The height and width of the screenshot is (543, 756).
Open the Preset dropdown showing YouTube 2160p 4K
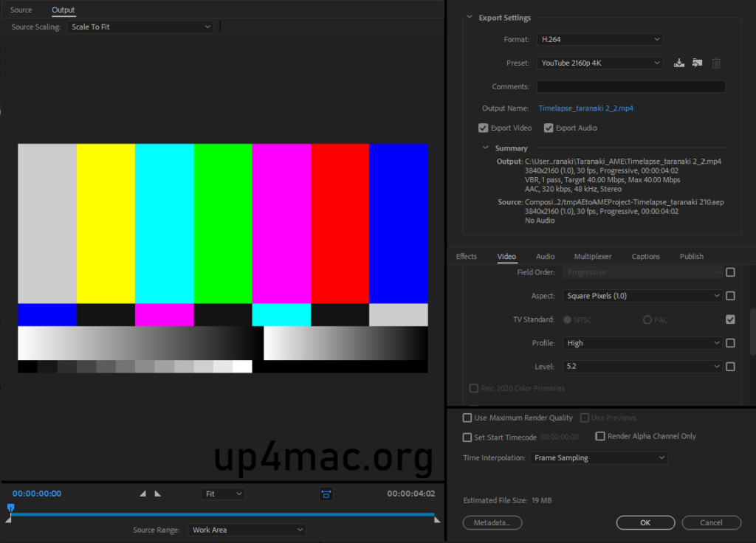(x=599, y=63)
